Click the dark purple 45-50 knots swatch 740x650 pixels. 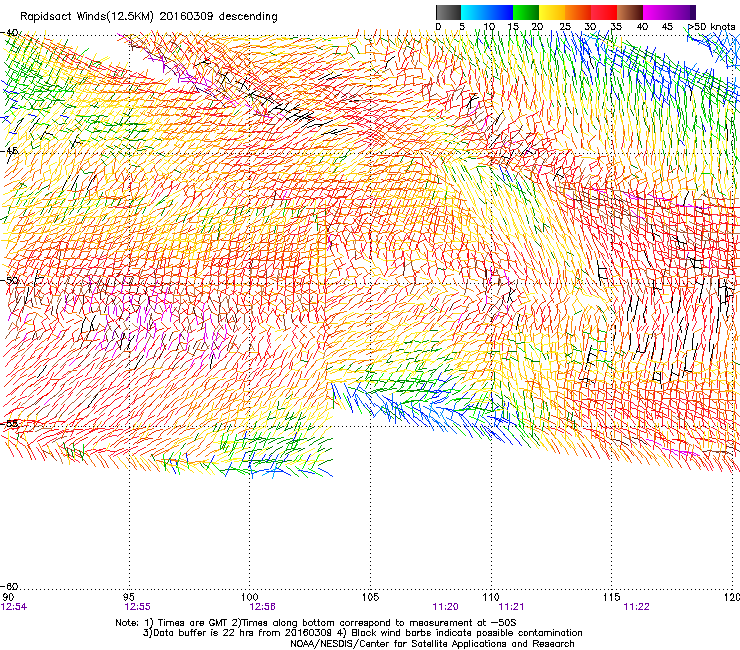[682, 12]
